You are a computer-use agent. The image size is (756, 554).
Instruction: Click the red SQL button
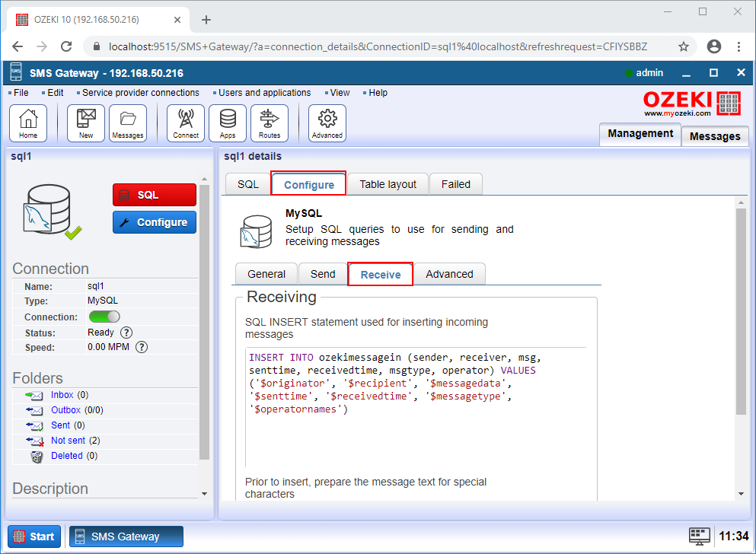(x=154, y=194)
